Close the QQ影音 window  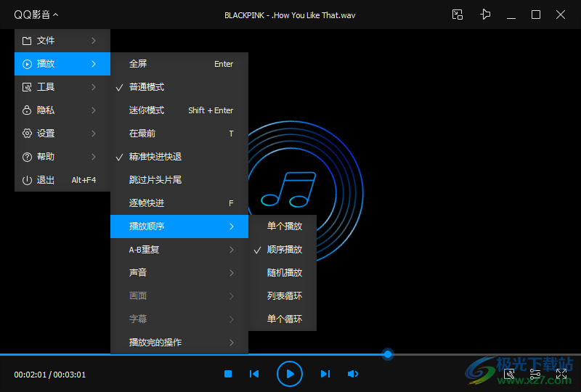[561, 15]
